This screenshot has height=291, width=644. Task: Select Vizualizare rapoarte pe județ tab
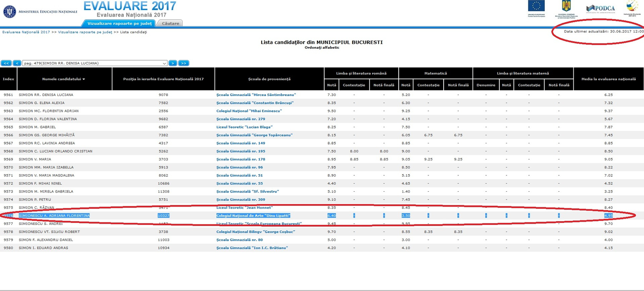120,23
